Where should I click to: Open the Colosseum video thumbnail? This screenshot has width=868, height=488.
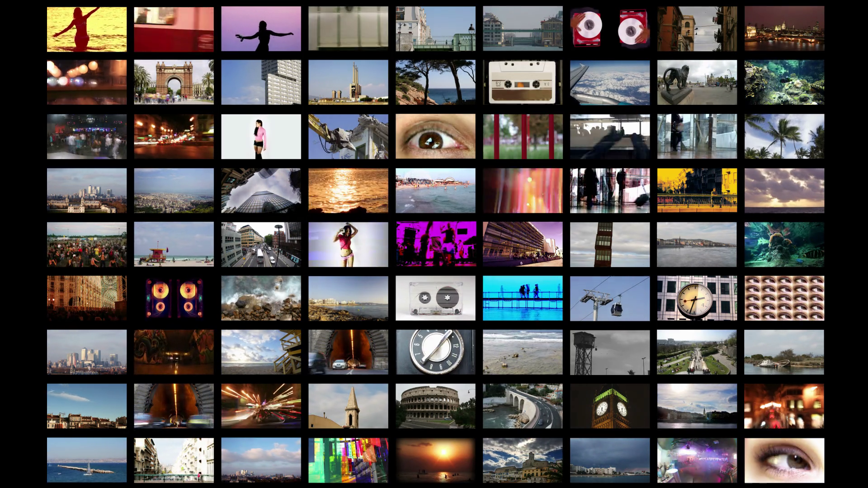pos(435,406)
